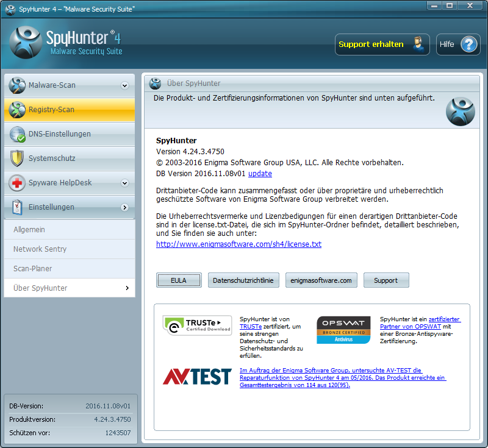
Task: Collapse the Einstellungen expander arrow
Action: (125, 207)
